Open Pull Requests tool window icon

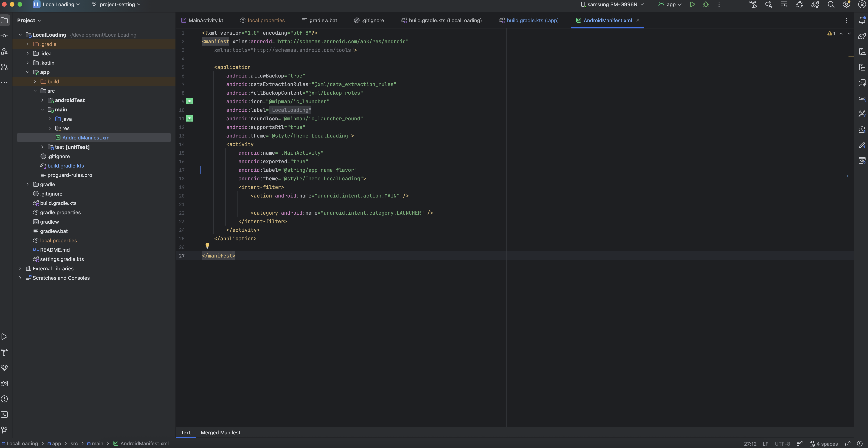pyautogui.click(x=4, y=67)
